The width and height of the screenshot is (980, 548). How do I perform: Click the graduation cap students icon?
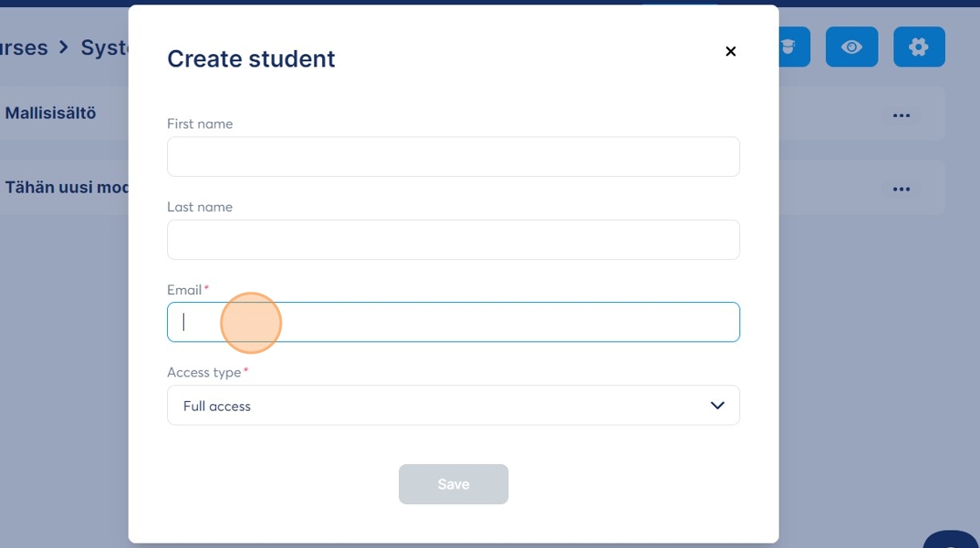(x=793, y=47)
